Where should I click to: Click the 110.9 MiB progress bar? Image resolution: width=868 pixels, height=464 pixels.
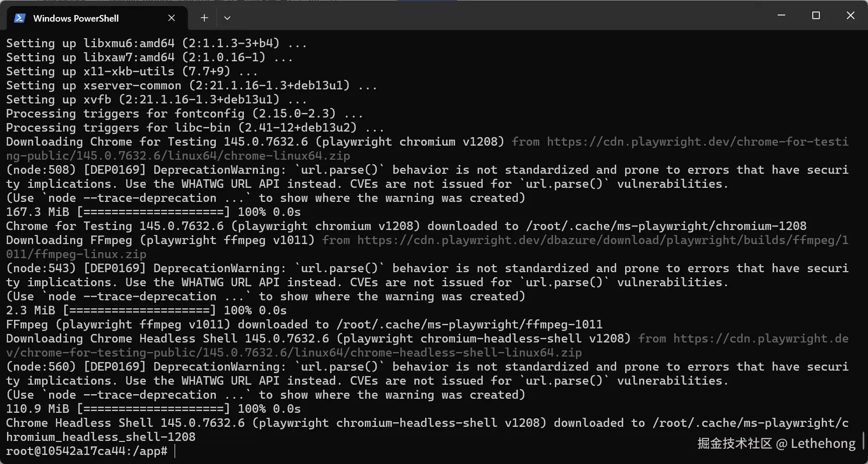click(154, 409)
